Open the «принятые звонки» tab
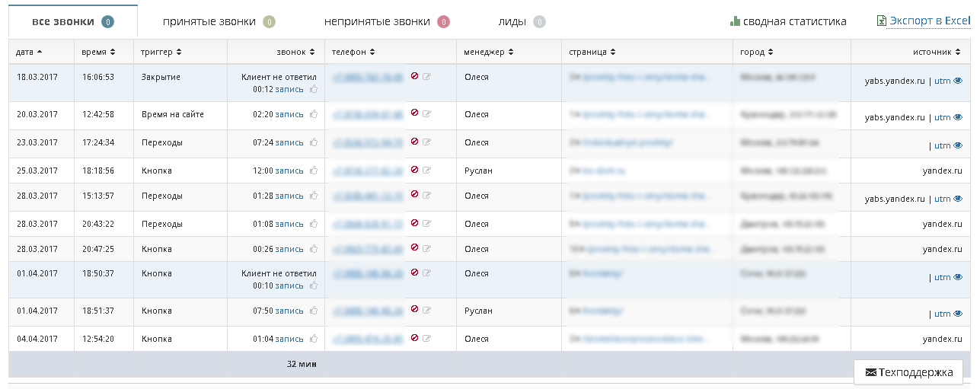Screen dimensions: 980x389 tap(219, 21)
